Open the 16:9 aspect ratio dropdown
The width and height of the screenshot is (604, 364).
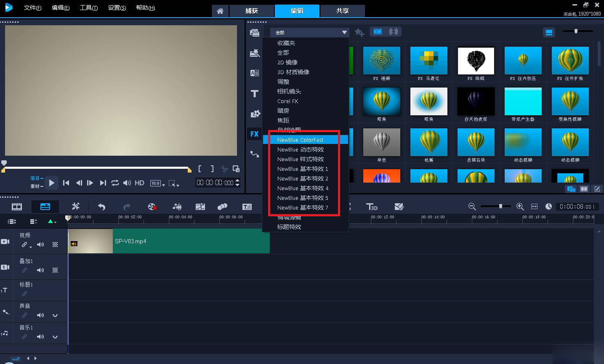tap(158, 183)
